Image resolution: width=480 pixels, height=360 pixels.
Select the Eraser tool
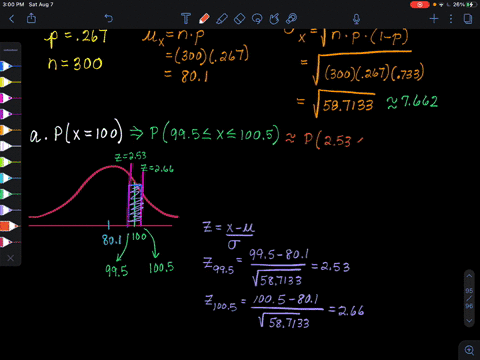point(240,19)
